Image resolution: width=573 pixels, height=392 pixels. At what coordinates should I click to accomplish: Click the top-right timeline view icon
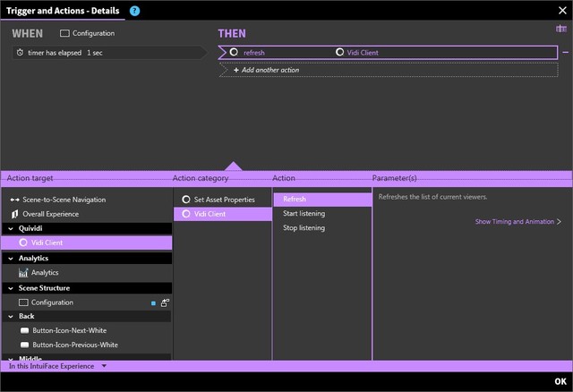(x=561, y=30)
